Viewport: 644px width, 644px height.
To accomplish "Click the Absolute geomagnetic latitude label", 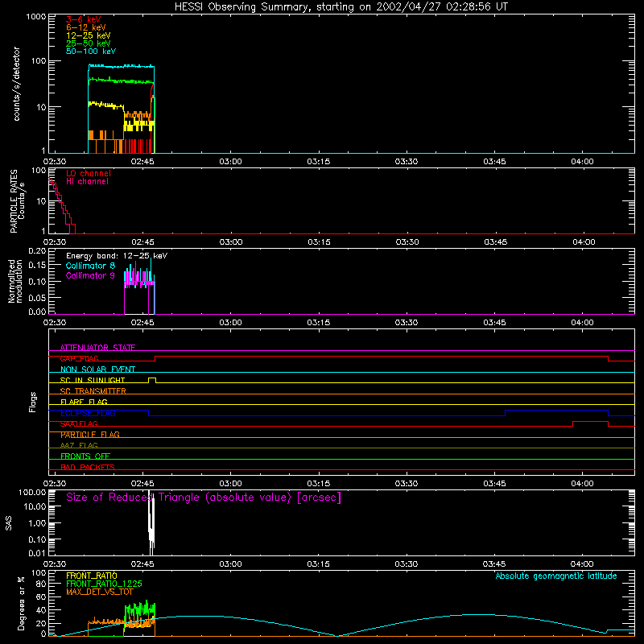I will [x=556, y=576].
